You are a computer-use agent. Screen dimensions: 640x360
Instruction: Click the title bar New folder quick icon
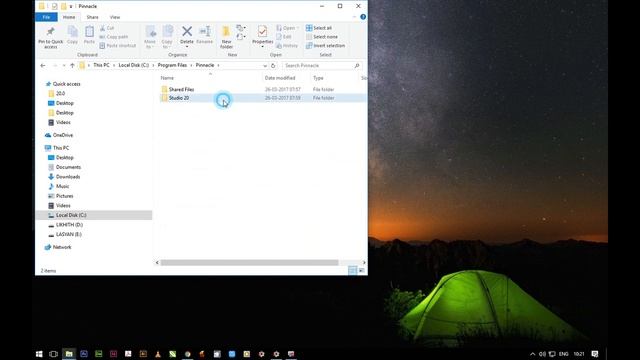tap(64, 6)
